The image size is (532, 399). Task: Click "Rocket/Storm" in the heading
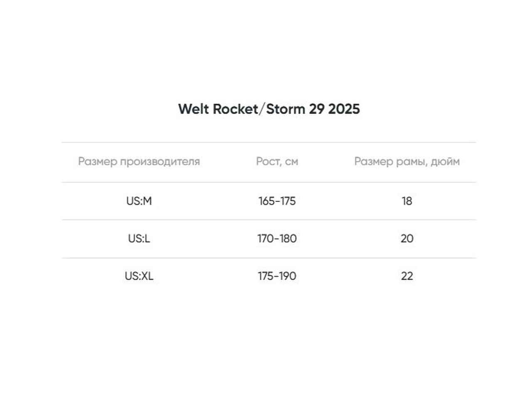(x=259, y=109)
